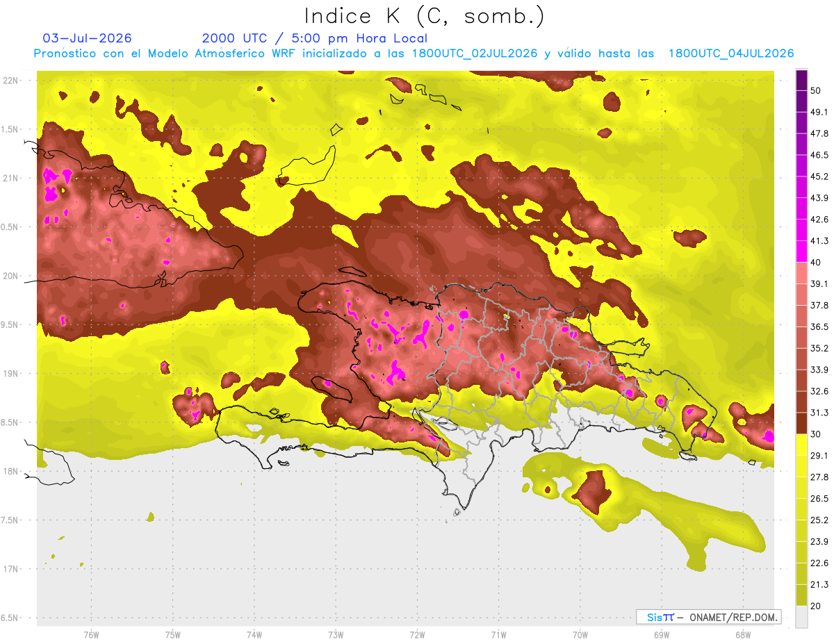Screen dimensions: 834x644
Task: Click the '2000 UTC / 5:00 pm Hora Local' text
Action: (315, 38)
